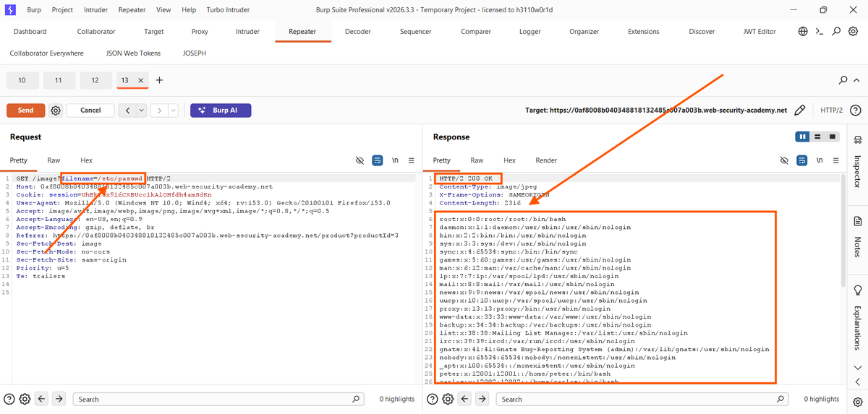Switch to the JWT Editor tab
This screenshot has width=868, height=414.
[759, 32]
